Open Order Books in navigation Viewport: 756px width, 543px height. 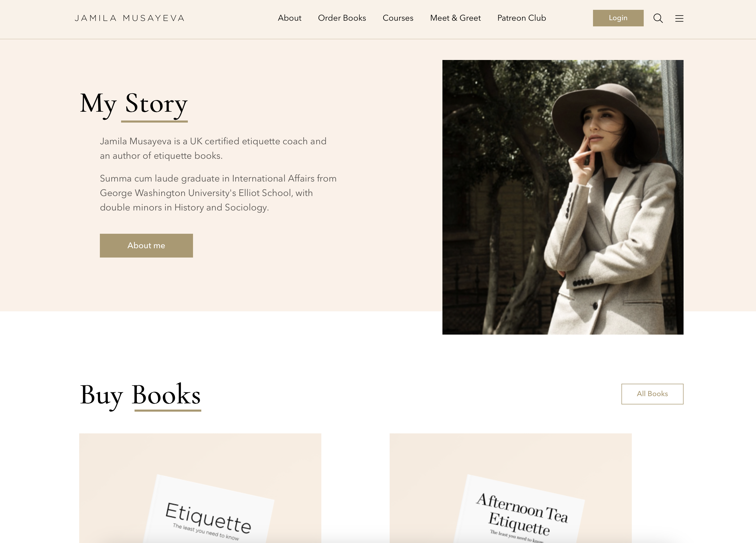click(342, 18)
